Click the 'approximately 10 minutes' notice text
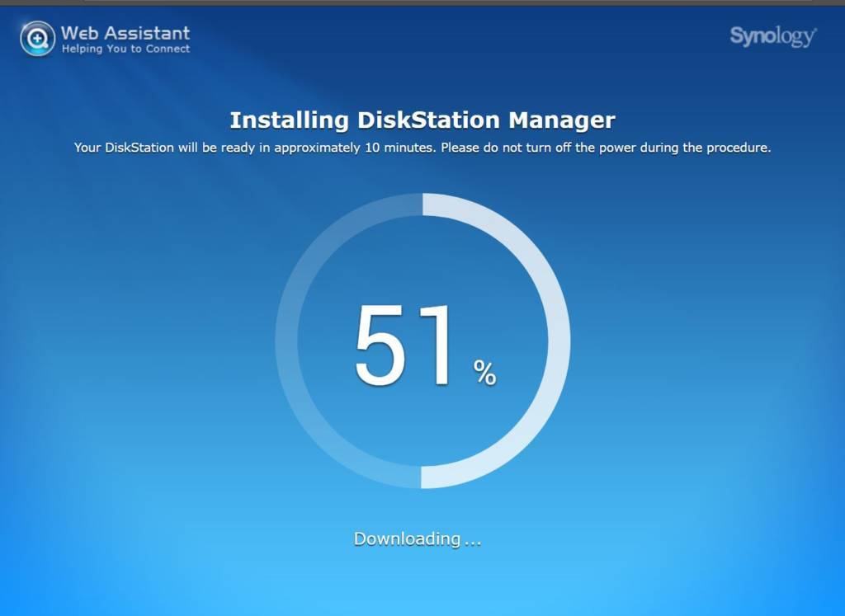 point(422,148)
